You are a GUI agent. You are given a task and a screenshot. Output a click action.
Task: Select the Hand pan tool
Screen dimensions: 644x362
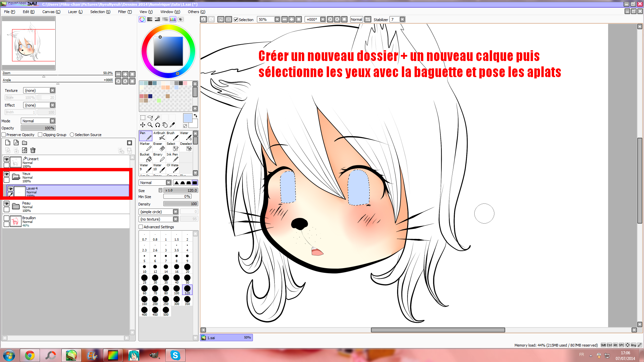click(165, 125)
